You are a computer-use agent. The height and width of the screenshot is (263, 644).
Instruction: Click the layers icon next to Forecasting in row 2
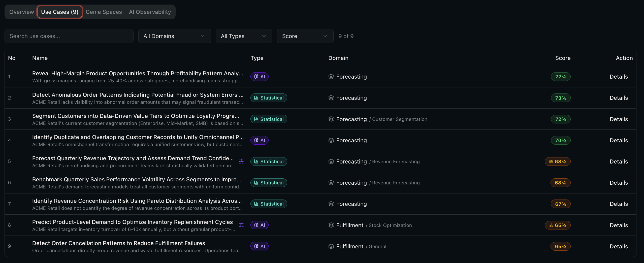(x=331, y=98)
